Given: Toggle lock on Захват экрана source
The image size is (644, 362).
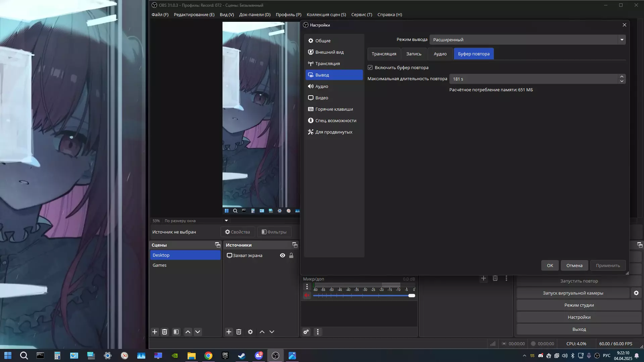Looking at the screenshot, I should pos(291,255).
